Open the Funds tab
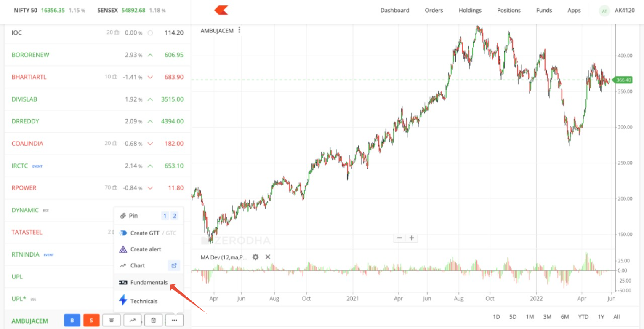The width and height of the screenshot is (644, 329). 544,11
